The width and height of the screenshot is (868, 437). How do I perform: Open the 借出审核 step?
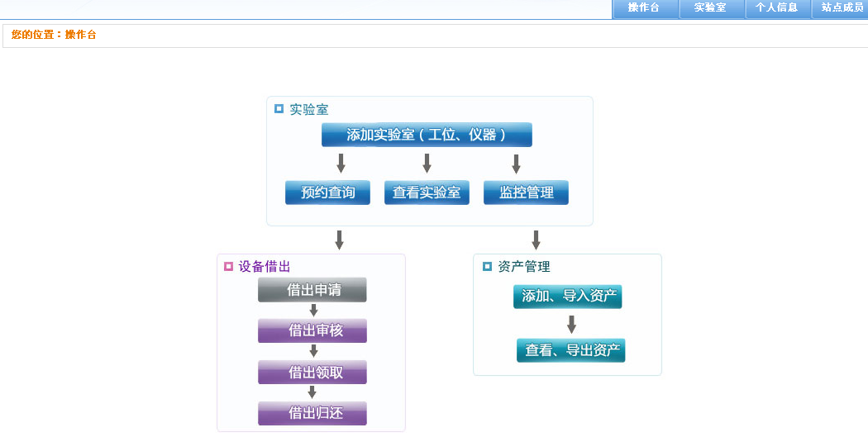click(x=312, y=330)
